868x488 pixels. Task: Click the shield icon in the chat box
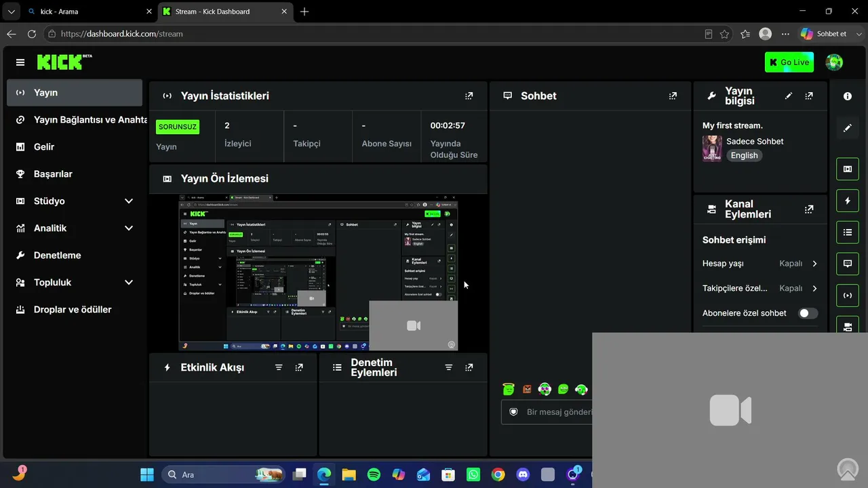point(513,412)
